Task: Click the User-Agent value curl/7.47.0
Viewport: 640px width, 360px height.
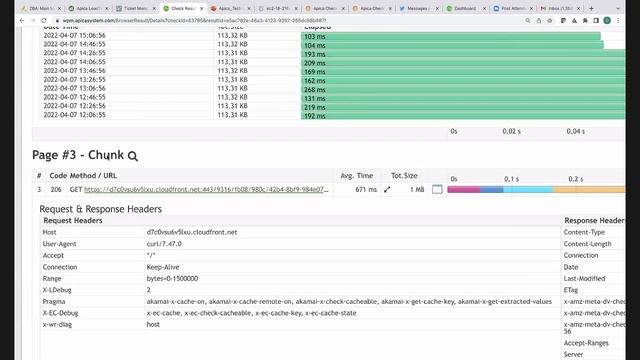Action: pyautogui.click(x=164, y=244)
